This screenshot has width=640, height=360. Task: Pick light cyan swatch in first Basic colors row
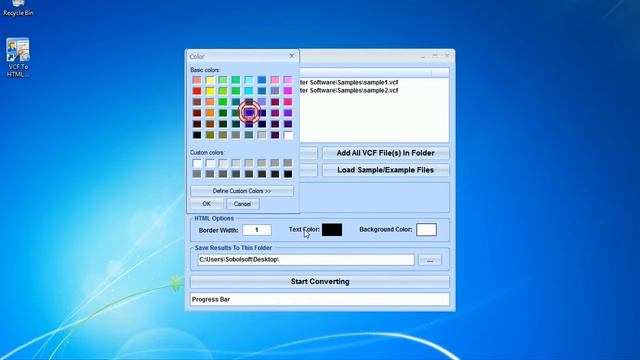click(249, 80)
